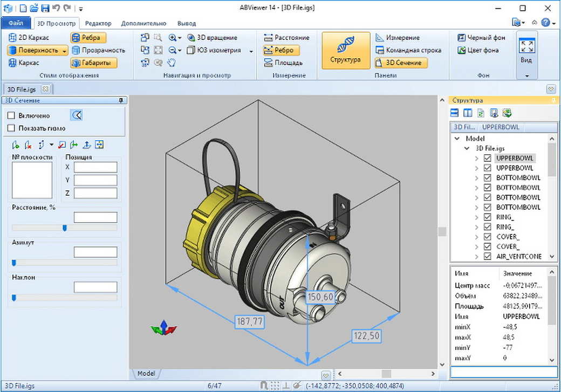Open the Файл menu
This screenshot has height=392, width=561.
coord(16,23)
